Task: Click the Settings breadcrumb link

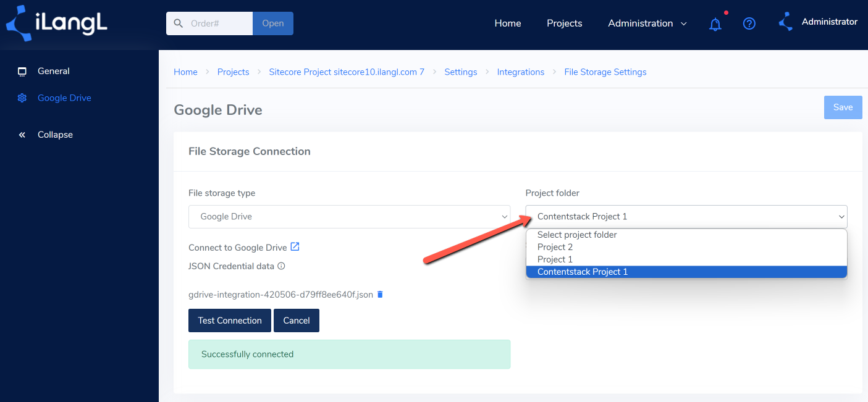Action: pyautogui.click(x=461, y=72)
